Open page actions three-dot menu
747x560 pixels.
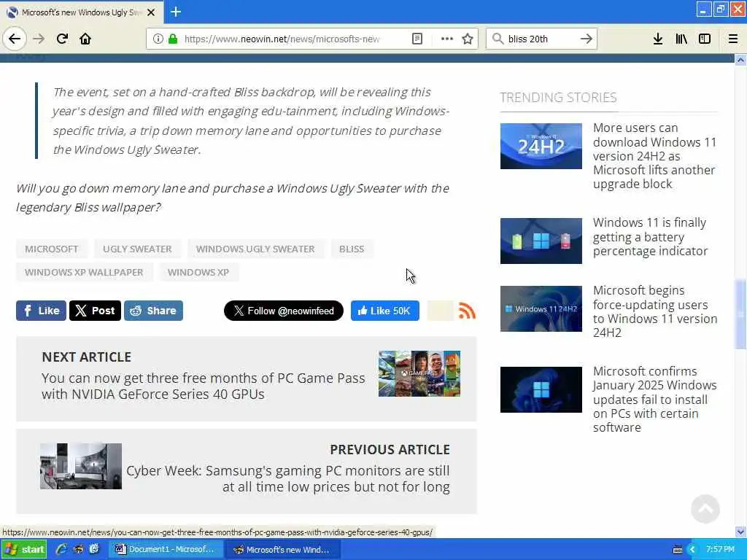point(447,39)
